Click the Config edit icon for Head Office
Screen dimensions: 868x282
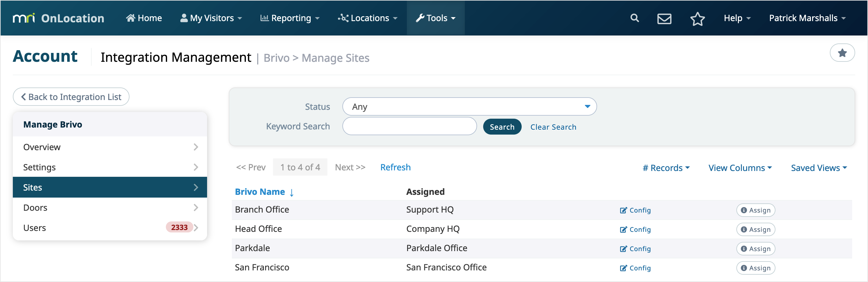[x=623, y=229]
